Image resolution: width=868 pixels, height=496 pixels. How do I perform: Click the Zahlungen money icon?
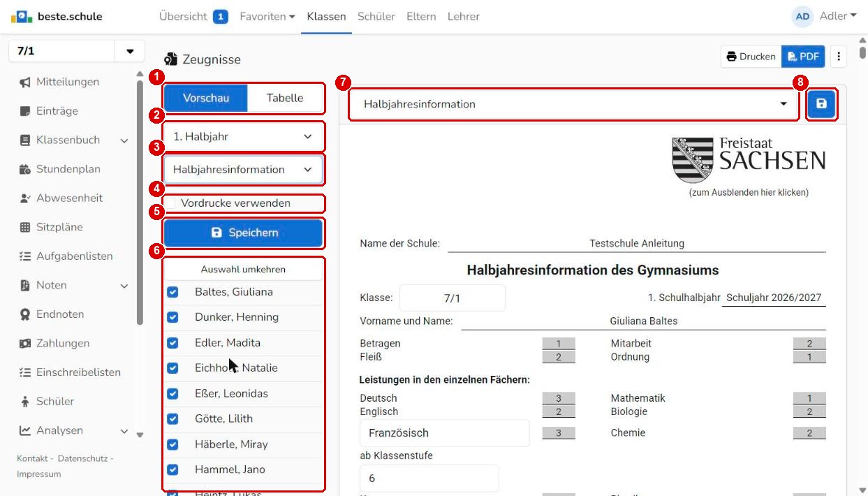(25, 344)
